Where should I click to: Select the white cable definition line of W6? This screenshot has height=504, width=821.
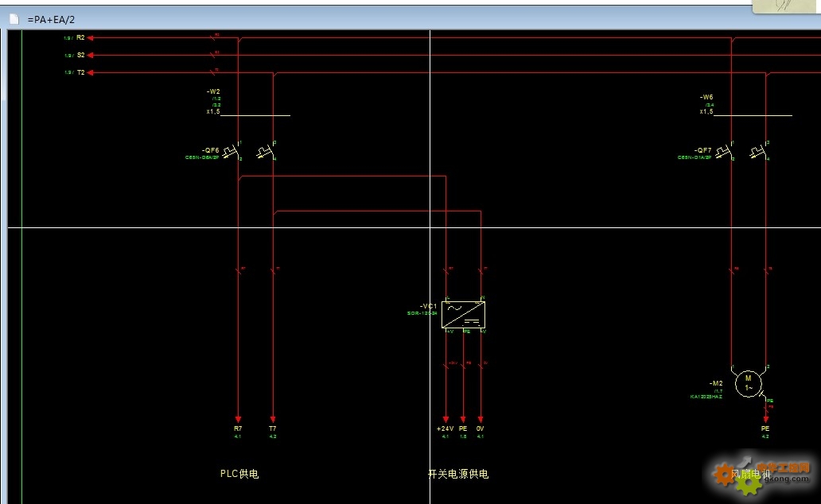point(753,115)
